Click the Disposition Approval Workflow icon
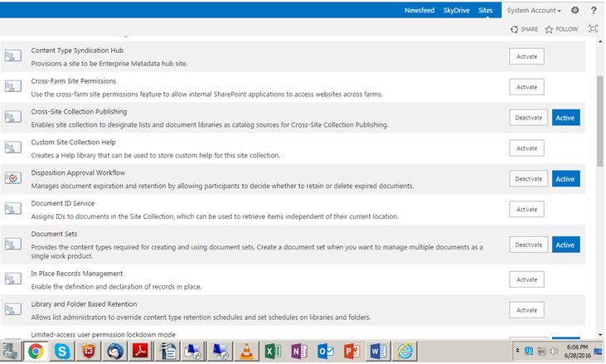This screenshot has width=606, height=364. (x=12, y=177)
